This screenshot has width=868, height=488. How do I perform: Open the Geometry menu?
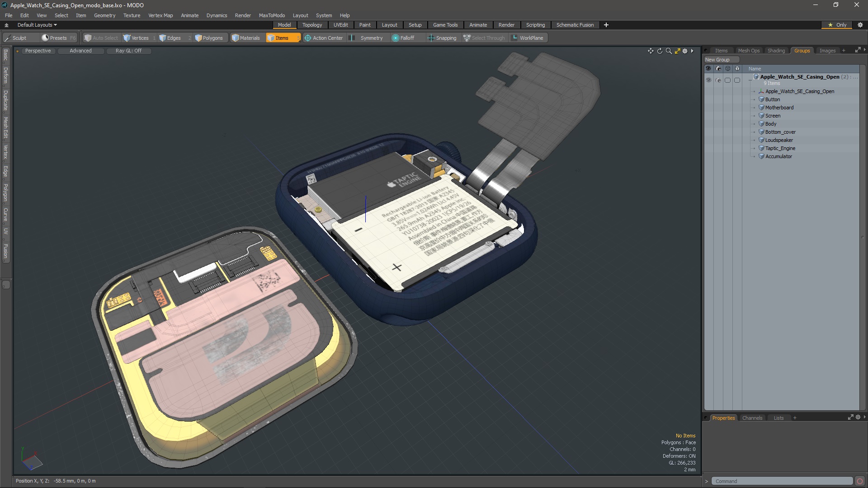click(x=104, y=15)
